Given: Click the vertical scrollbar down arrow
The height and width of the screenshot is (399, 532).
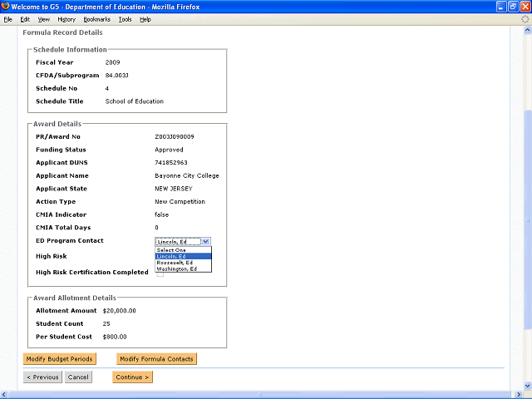Looking at the screenshot, I should pos(527,386).
